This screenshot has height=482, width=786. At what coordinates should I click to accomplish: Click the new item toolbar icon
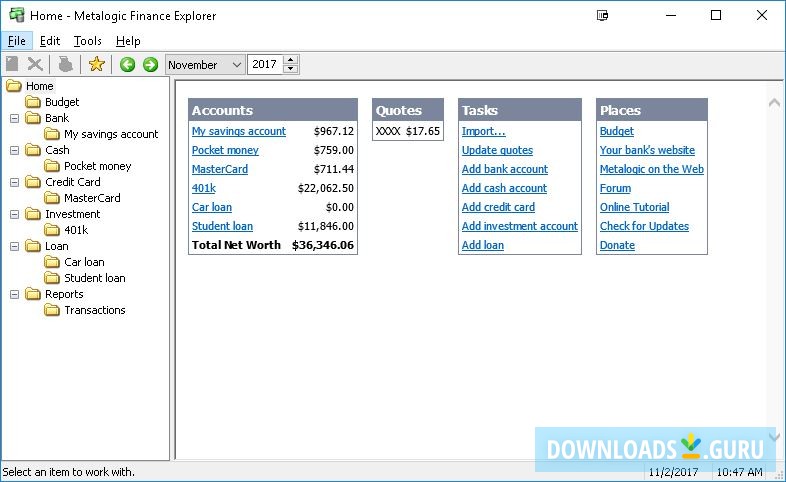pyautogui.click(x=12, y=65)
